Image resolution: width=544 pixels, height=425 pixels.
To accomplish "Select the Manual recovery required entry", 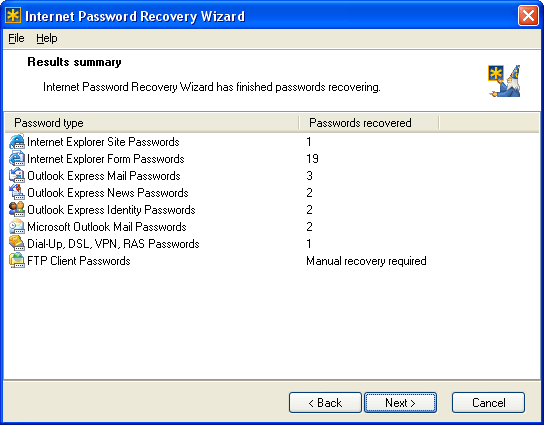I will click(366, 261).
